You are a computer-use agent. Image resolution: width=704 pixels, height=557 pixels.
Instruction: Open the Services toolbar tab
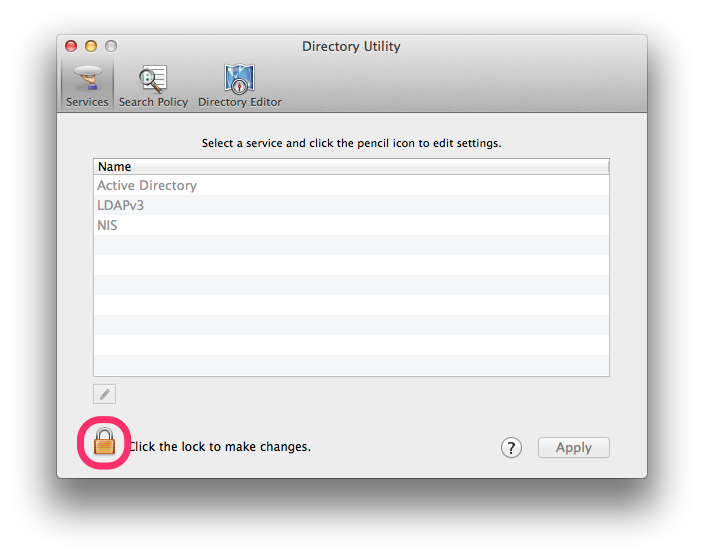click(87, 85)
